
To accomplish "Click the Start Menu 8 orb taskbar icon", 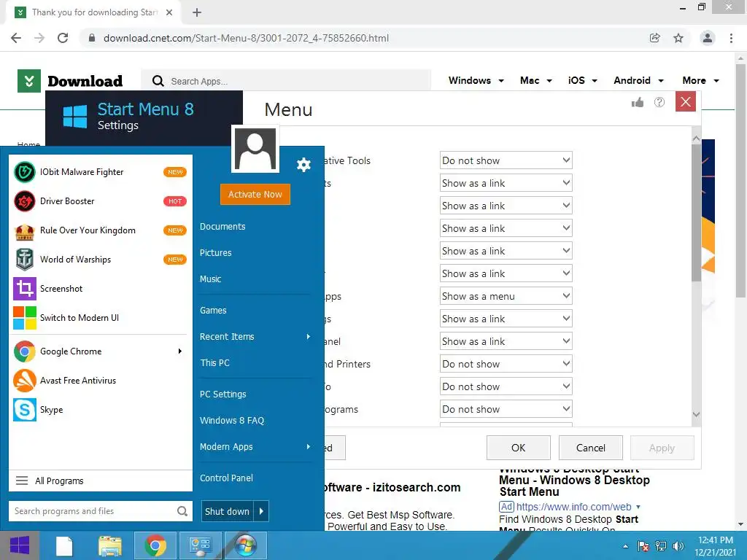I will (245, 545).
